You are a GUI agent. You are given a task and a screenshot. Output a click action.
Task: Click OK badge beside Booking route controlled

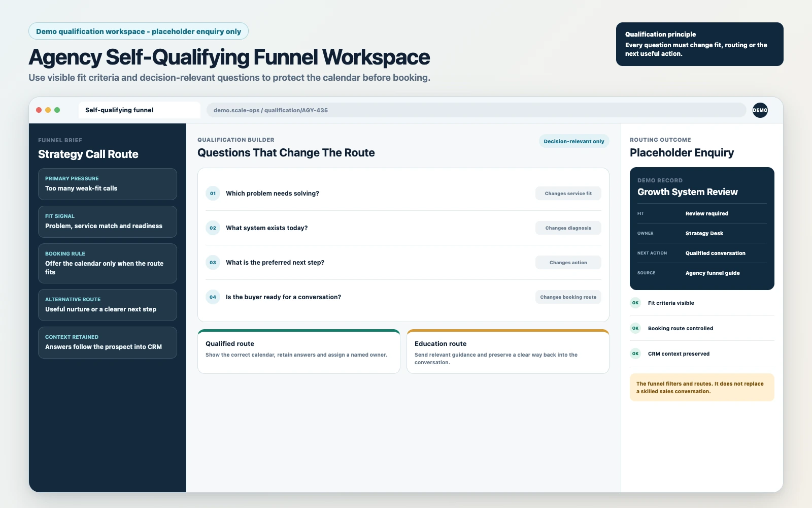635,328
